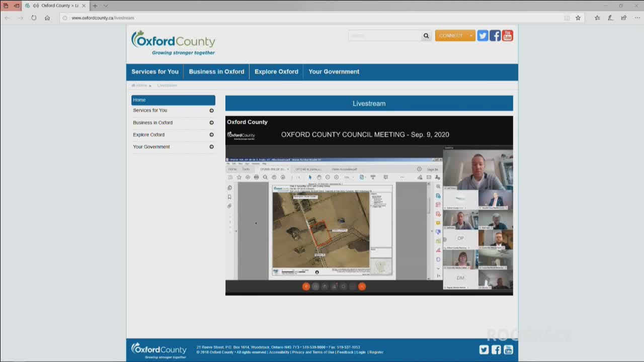Go back with the browser back arrow

tap(7, 18)
